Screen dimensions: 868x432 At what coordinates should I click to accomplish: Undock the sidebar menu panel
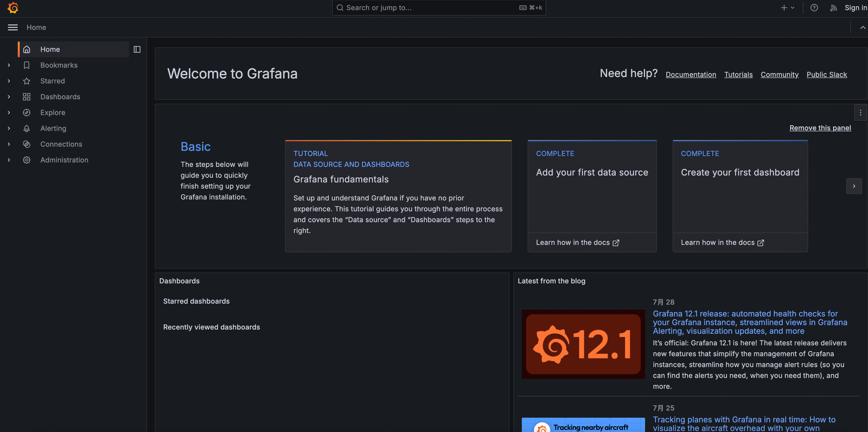pos(137,49)
